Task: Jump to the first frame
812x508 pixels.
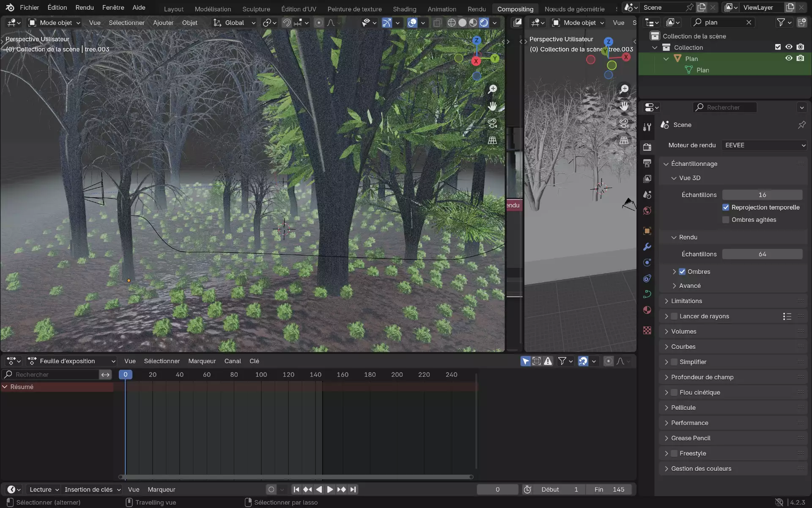Action: click(x=296, y=489)
